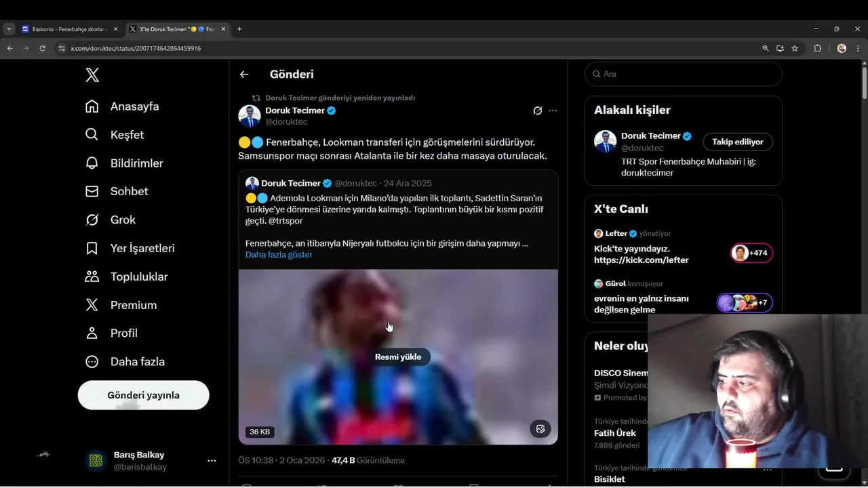The height and width of the screenshot is (488, 868).
Task: Click the back arrow next to Gönderi
Action: (244, 75)
